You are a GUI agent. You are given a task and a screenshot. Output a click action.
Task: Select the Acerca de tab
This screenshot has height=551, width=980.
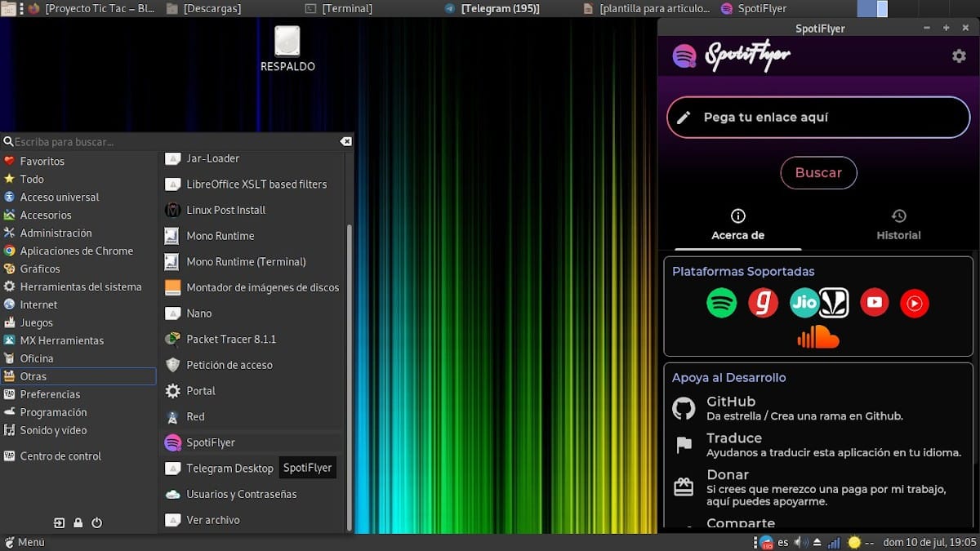tap(737, 226)
